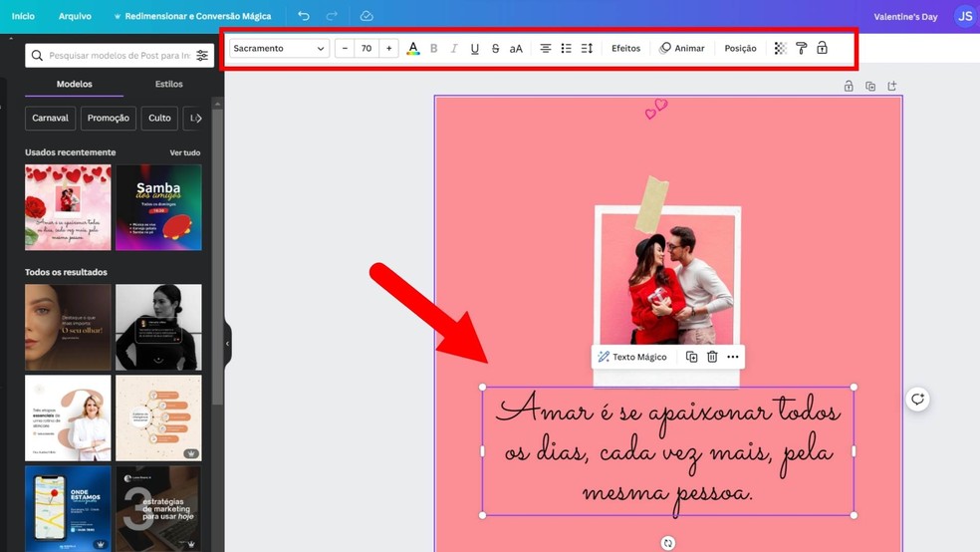Switch to the Modelos tab

coord(74,84)
